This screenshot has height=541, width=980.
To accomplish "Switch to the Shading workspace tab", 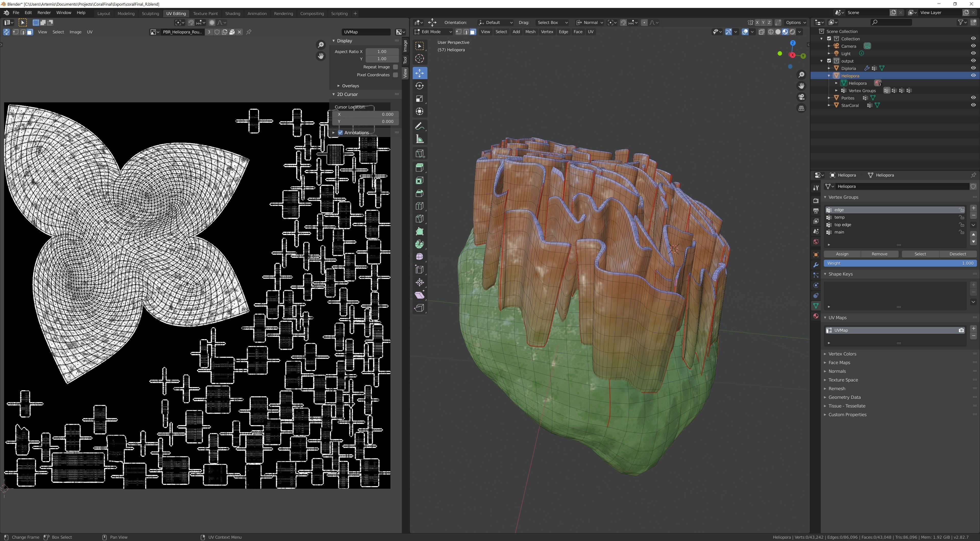I will [232, 13].
